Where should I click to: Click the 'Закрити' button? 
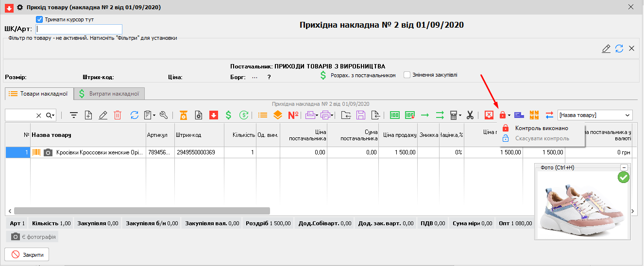27,254
